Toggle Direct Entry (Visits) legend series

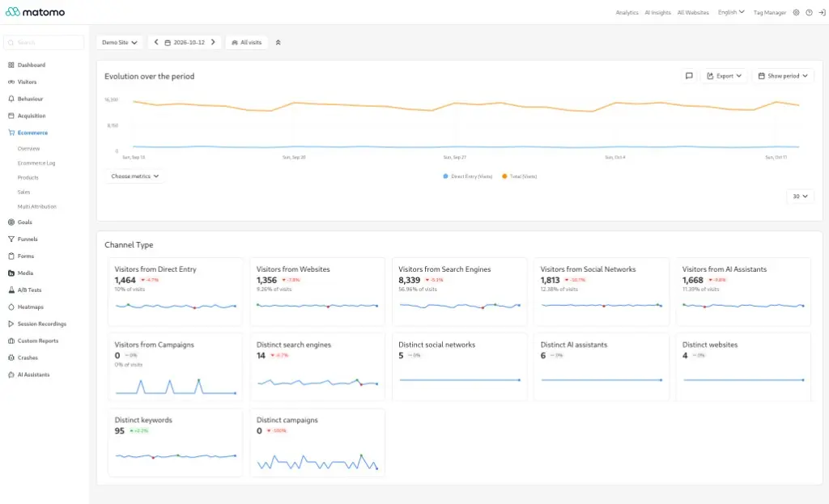(x=468, y=176)
